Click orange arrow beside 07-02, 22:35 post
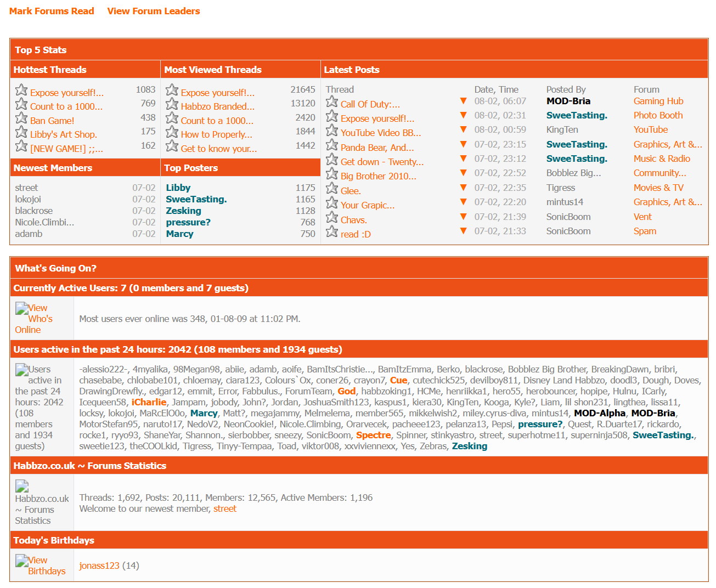716x588 pixels. click(463, 188)
